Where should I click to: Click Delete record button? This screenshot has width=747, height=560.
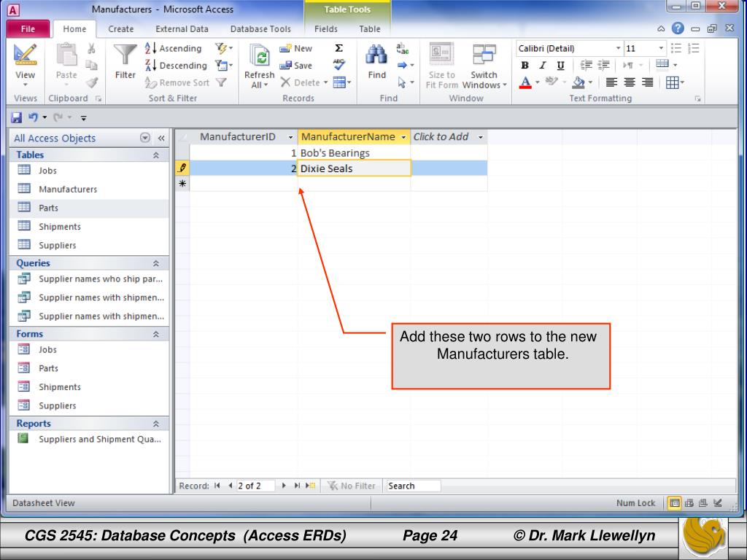click(x=300, y=82)
